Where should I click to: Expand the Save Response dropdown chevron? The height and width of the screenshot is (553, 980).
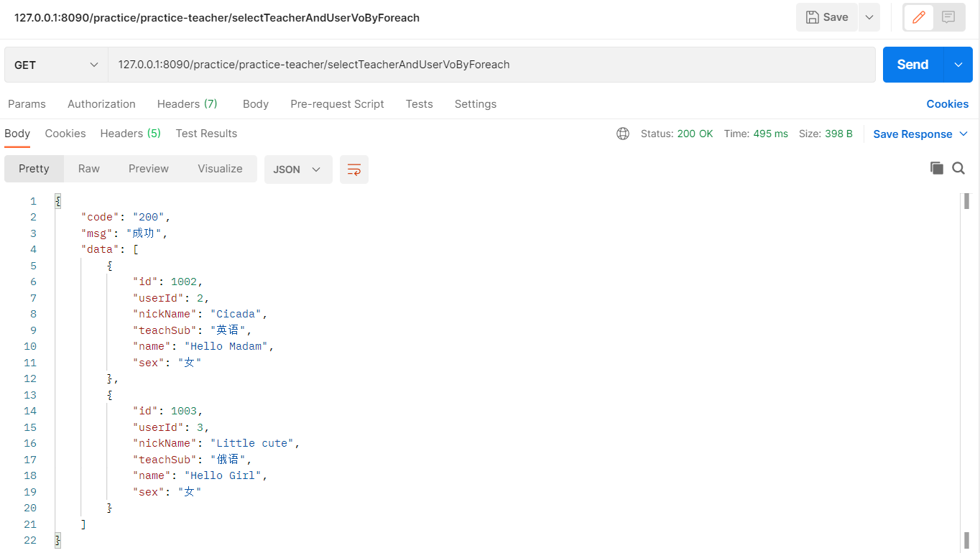coord(963,134)
